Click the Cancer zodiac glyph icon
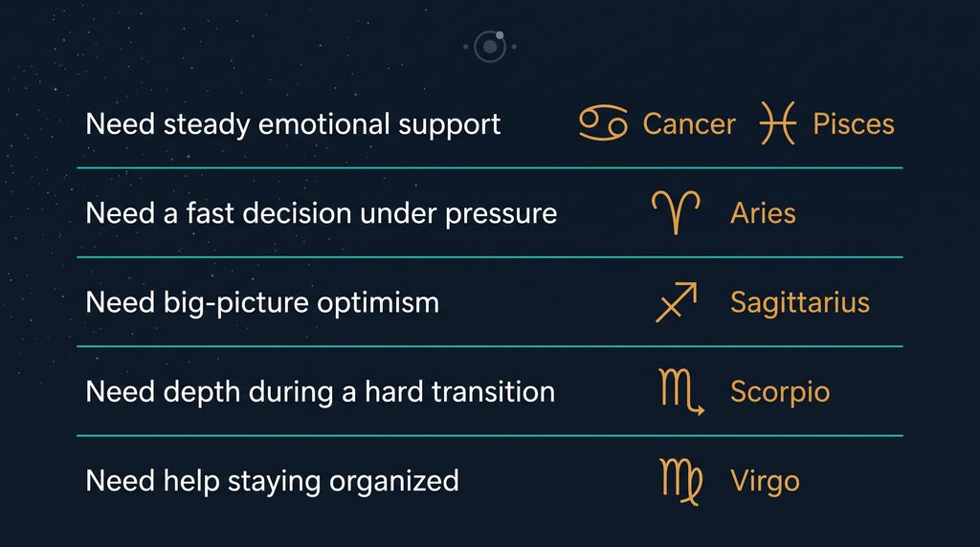Image resolution: width=980 pixels, height=547 pixels. (x=603, y=123)
